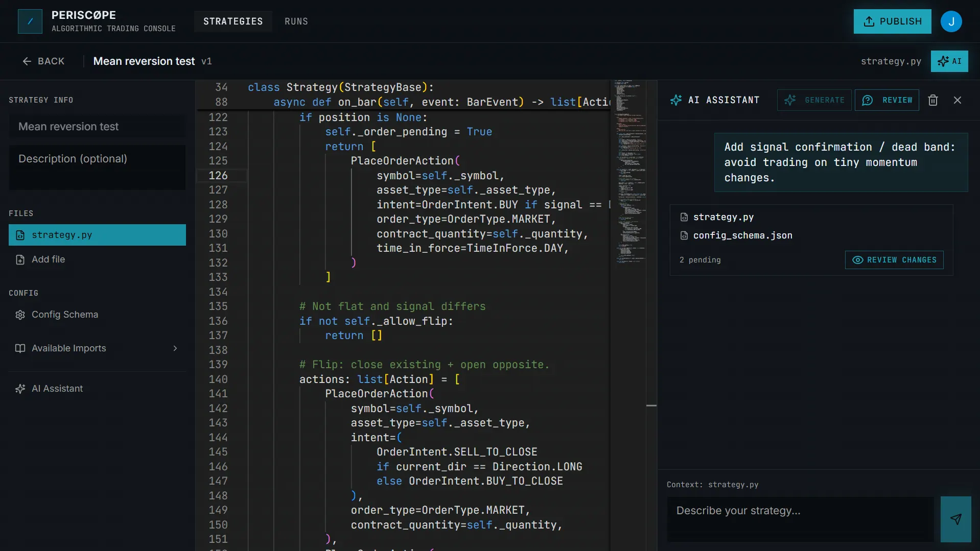This screenshot has height=551, width=980.
Task: Switch to the Runs tab
Action: tap(296, 21)
